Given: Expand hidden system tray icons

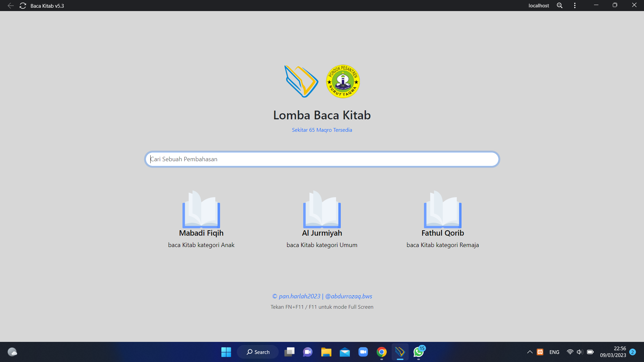Looking at the screenshot, I should [530, 352].
